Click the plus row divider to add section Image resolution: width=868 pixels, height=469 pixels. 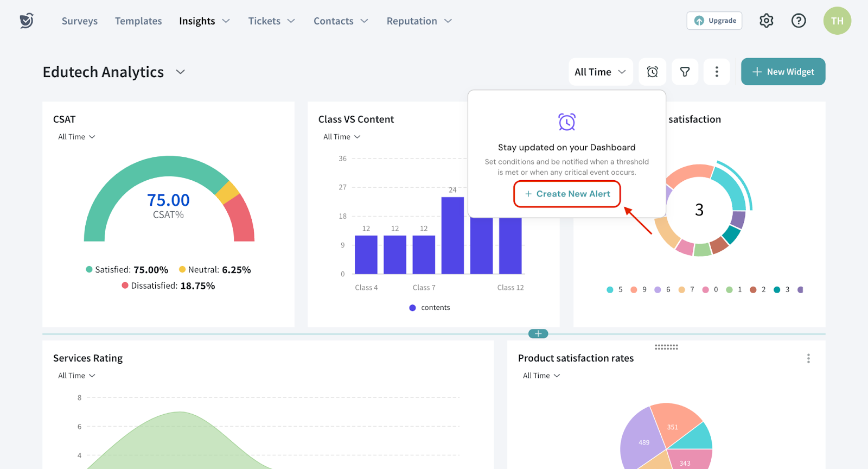pos(538,334)
